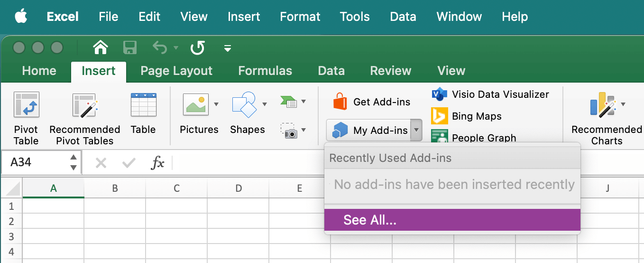Open the View ribbon tab
Screen dimensions: 644x263
[451, 71]
